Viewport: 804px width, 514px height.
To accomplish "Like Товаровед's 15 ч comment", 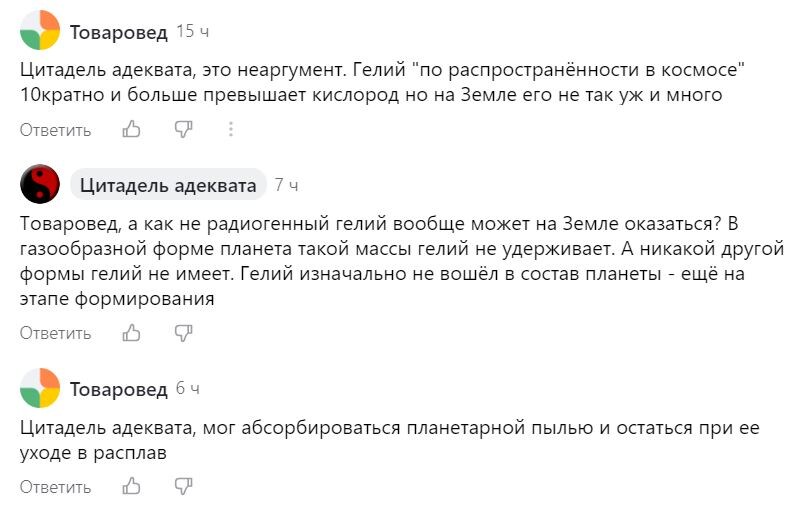I will (131, 129).
